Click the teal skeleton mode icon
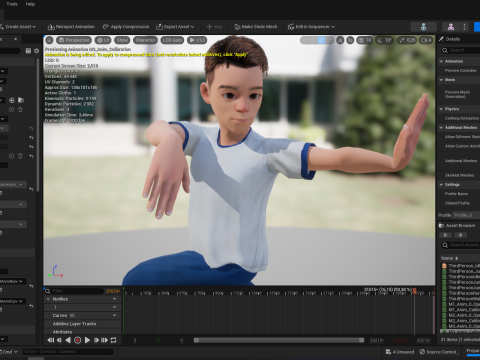Screen dimensions: 480x360 pyautogui.click(x=424, y=27)
